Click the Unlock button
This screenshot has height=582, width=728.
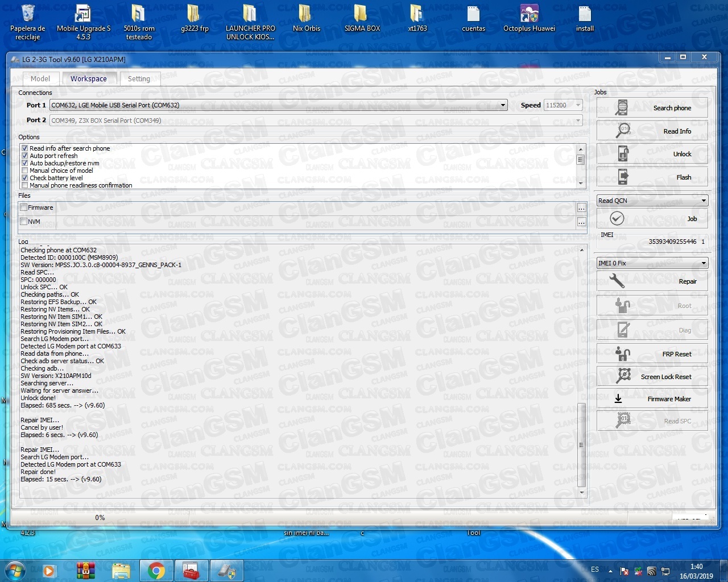pos(652,154)
